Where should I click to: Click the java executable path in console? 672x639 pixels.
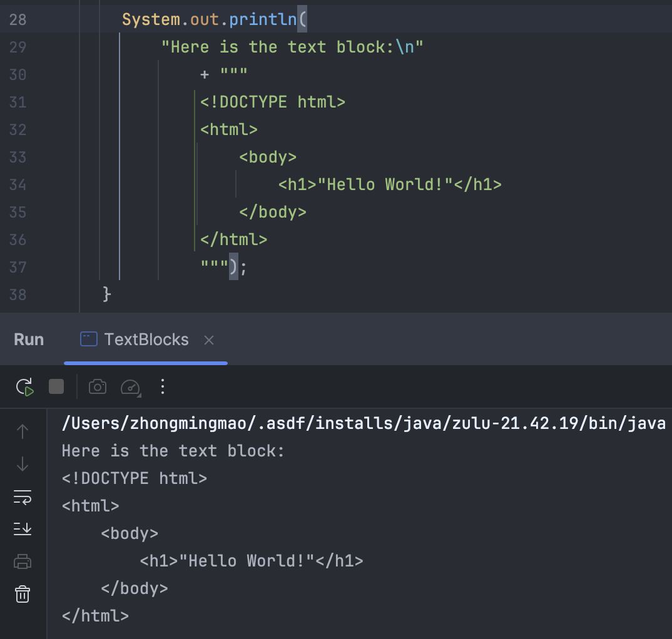363,423
